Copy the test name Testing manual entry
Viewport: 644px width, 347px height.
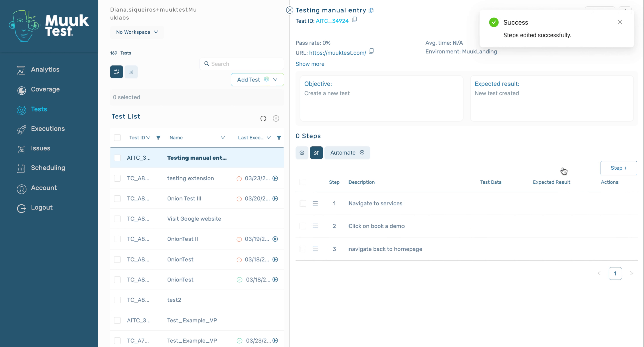pyautogui.click(x=371, y=11)
